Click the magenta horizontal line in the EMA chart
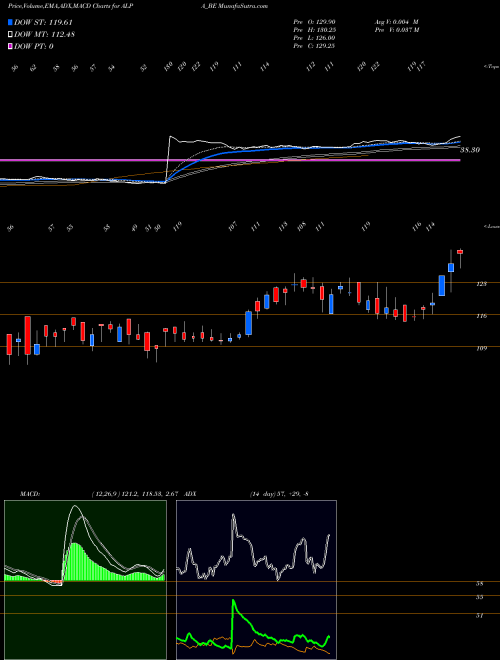The width and height of the screenshot is (500, 660). (230, 160)
